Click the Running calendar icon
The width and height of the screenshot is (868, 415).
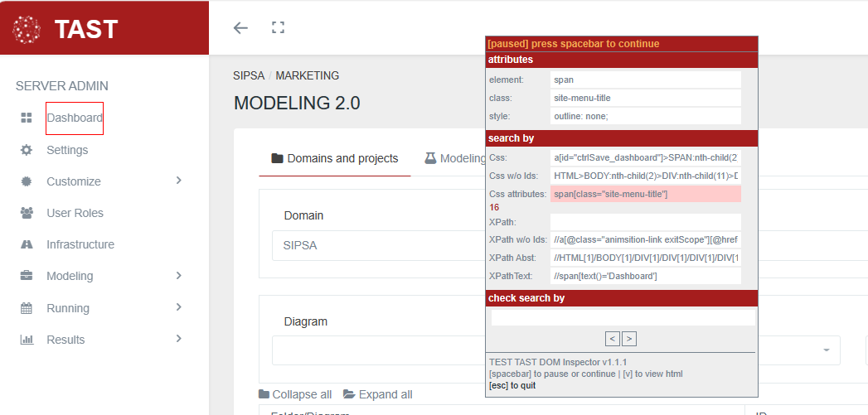(27, 308)
